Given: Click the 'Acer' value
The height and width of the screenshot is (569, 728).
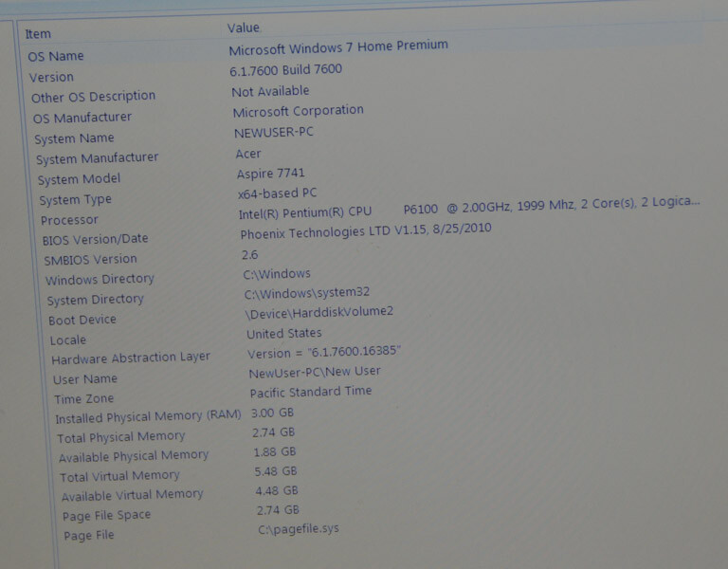Looking at the screenshot, I should tap(248, 154).
